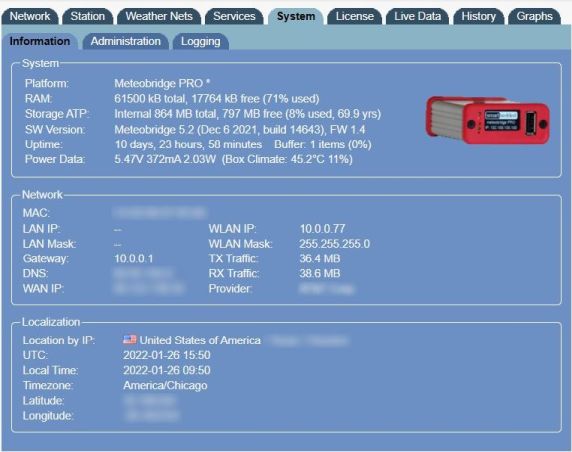
Task: Switch to the Graphs tab
Action: coord(534,16)
